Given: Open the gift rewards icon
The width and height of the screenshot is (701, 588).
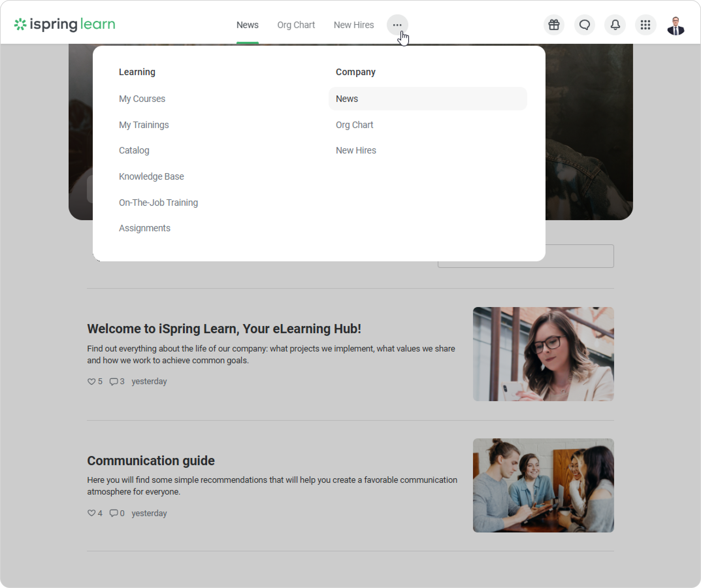Looking at the screenshot, I should 554,25.
